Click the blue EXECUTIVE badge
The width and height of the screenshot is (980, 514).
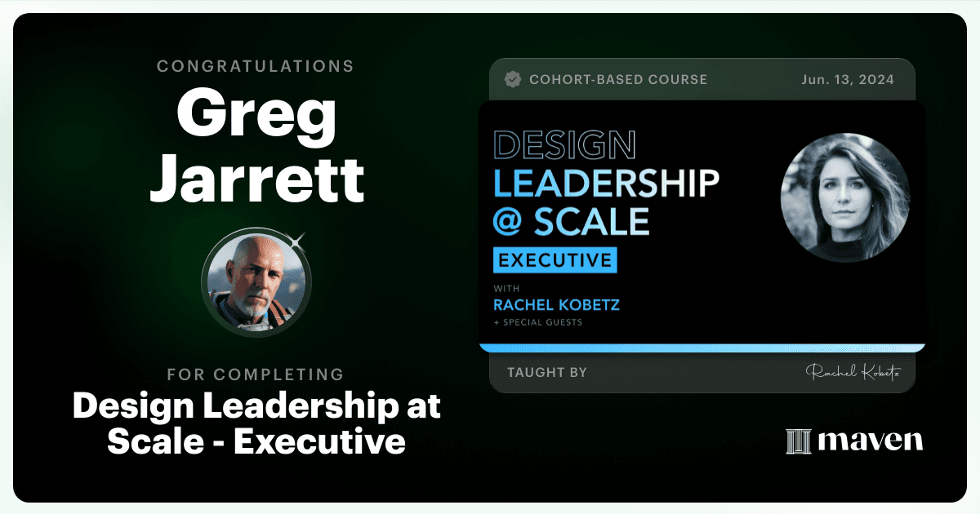555,261
